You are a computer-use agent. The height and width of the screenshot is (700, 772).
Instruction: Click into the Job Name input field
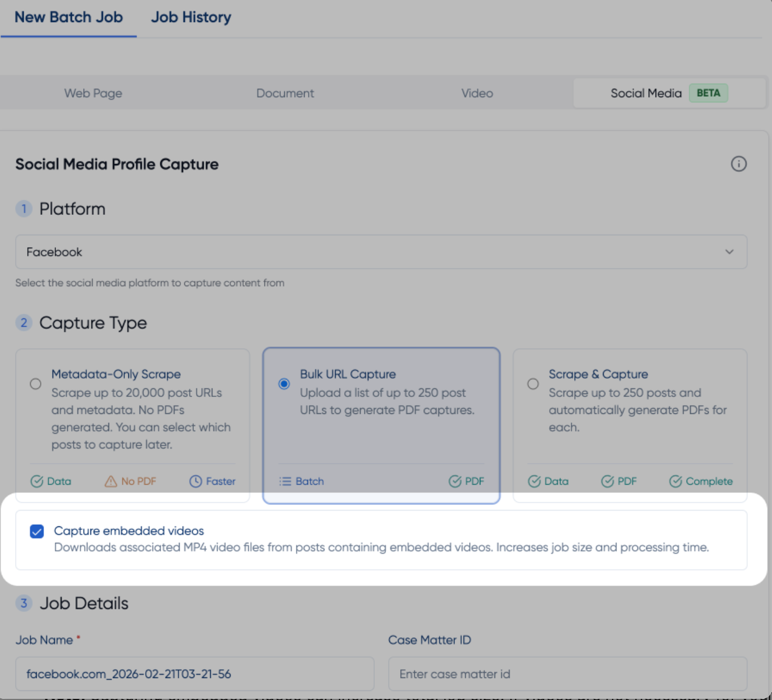[194, 673]
